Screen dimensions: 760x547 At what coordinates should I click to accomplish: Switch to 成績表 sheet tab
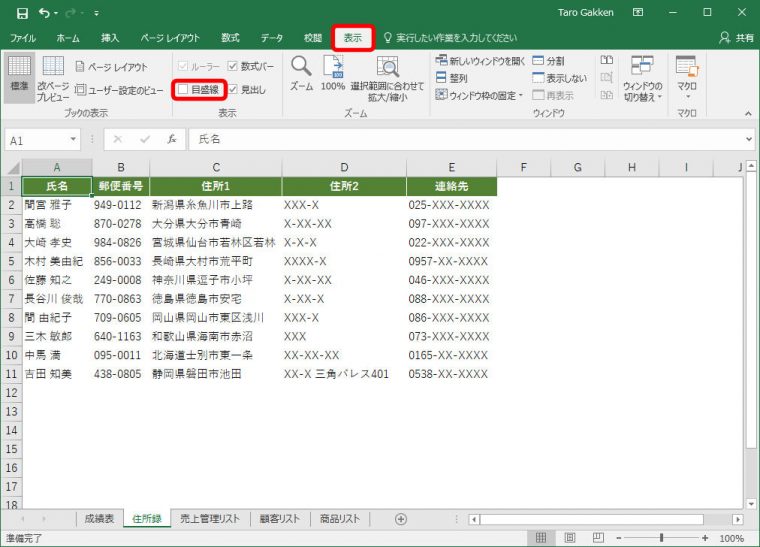99,519
